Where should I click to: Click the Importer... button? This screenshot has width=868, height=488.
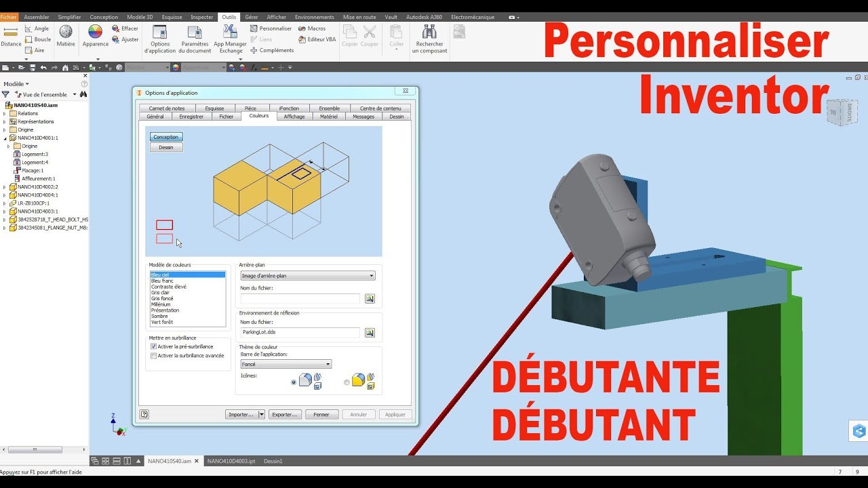pos(241,414)
